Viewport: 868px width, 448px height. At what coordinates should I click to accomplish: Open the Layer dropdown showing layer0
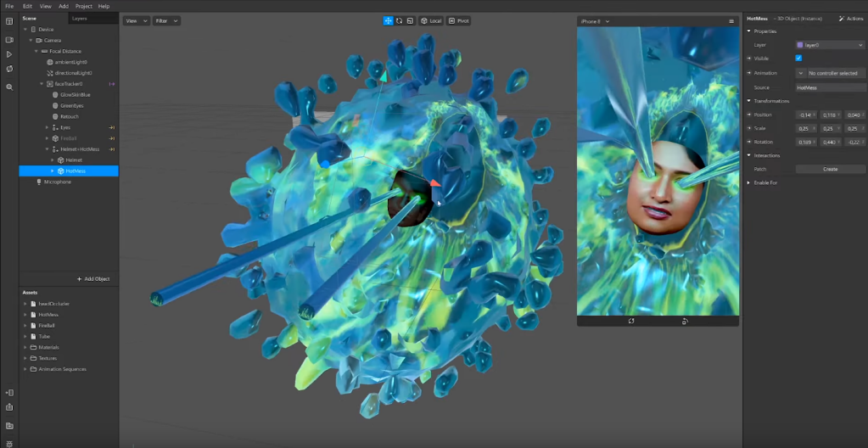830,45
